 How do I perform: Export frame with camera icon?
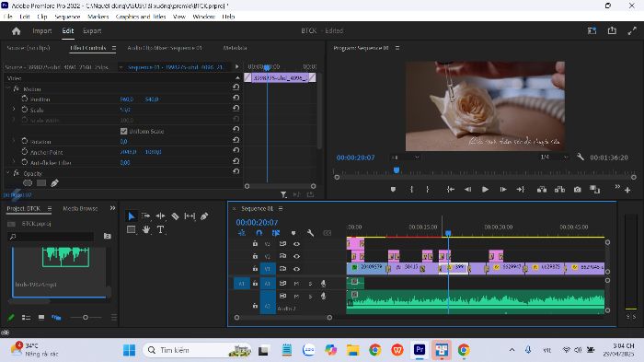(578, 189)
